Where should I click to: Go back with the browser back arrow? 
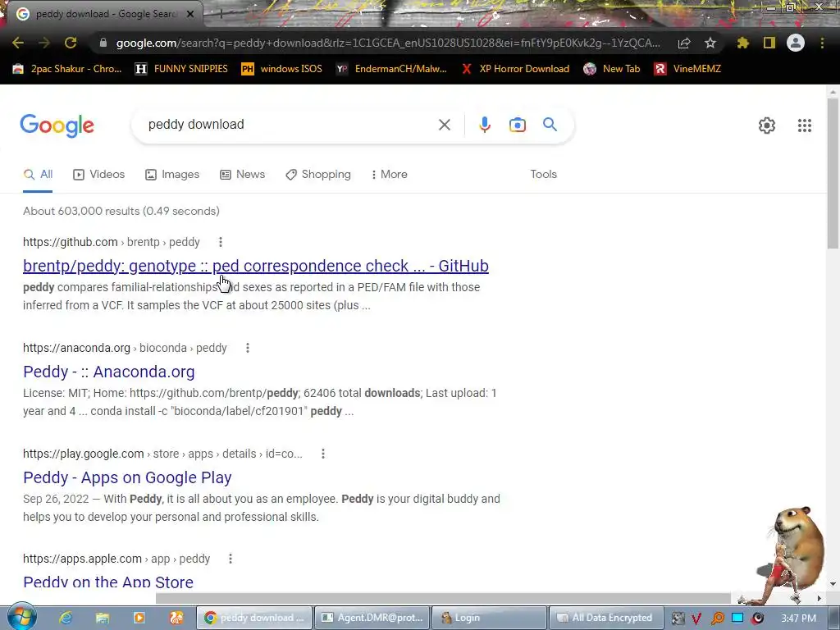[18, 43]
